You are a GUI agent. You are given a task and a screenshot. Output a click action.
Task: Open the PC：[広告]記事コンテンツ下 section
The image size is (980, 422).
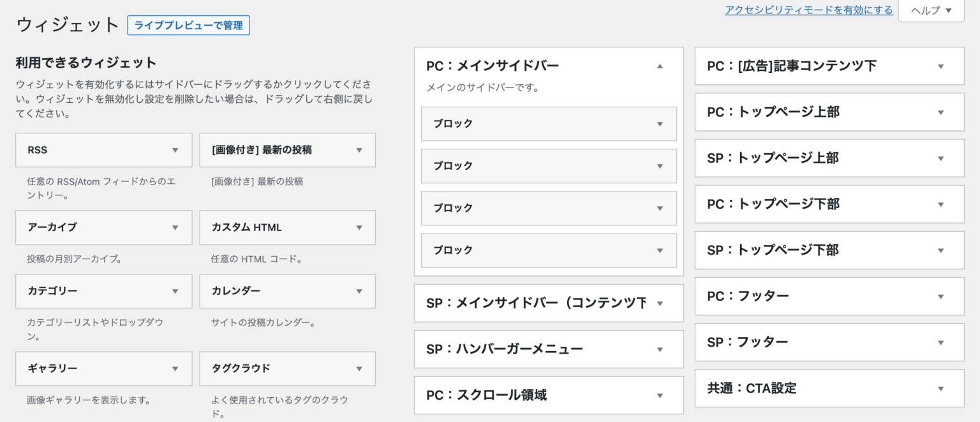point(940,66)
